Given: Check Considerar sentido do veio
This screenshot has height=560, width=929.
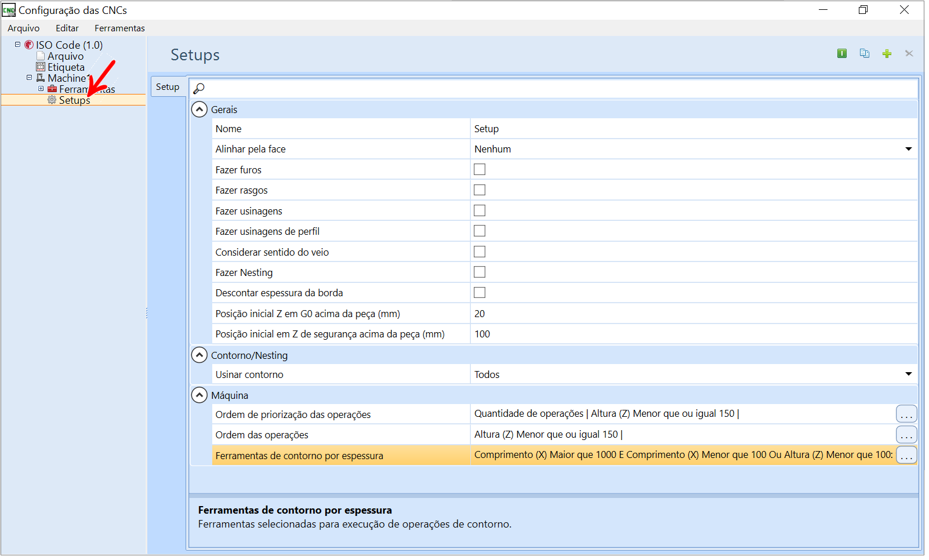Looking at the screenshot, I should click(x=480, y=252).
